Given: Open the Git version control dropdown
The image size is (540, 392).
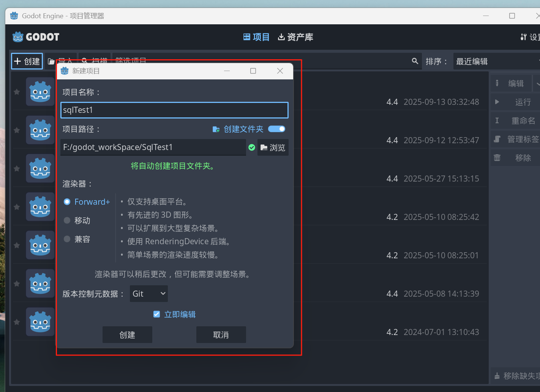Looking at the screenshot, I should click(149, 294).
